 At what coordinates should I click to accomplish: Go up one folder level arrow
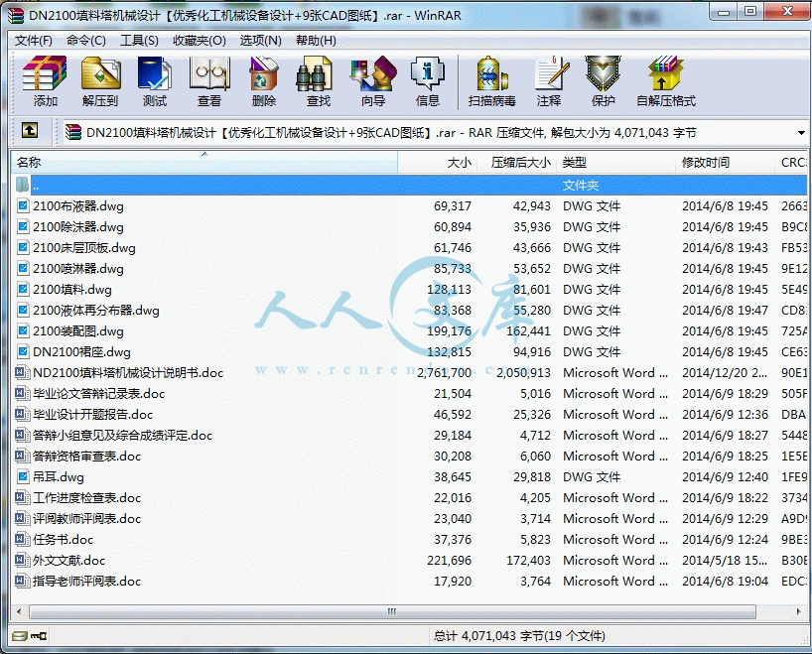[30, 130]
